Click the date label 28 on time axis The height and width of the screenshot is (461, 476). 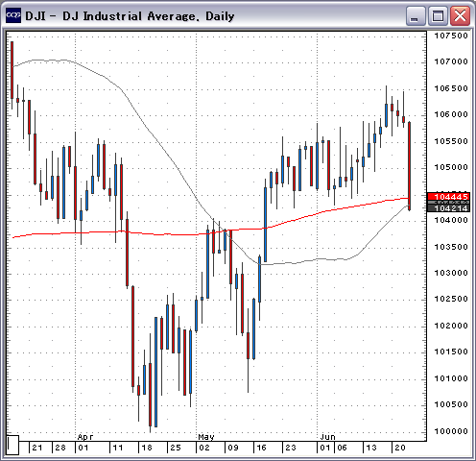point(60,448)
